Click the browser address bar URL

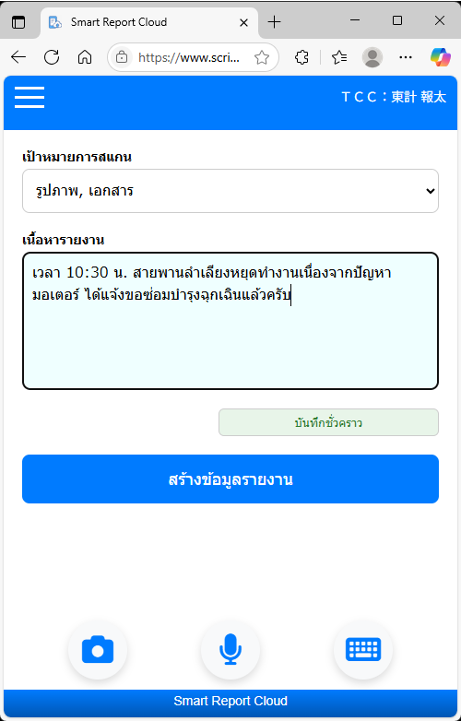[189, 57]
